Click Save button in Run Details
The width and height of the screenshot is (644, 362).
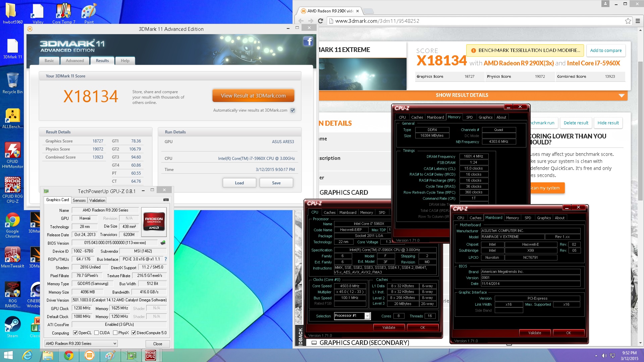[x=276, y=183]
